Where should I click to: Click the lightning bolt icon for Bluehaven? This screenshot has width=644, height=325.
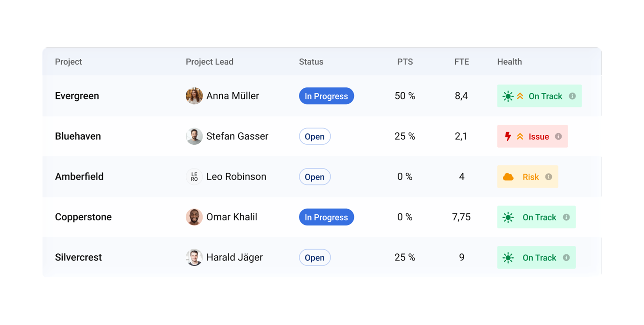508,136
